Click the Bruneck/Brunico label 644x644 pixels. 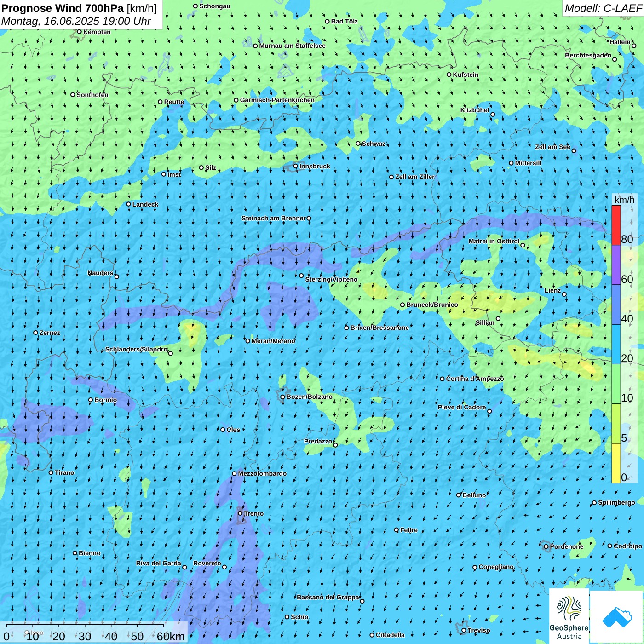click(432, 305)
